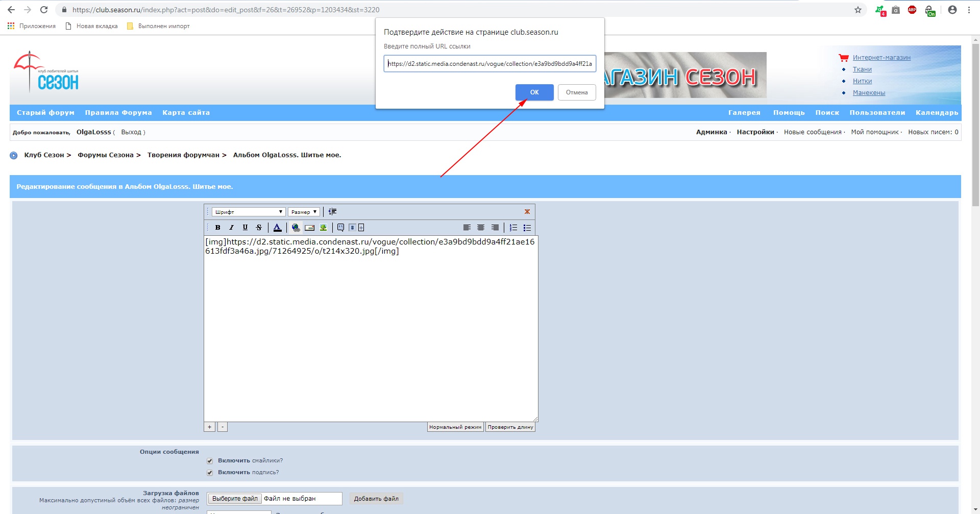Confirm the URL dialog with OK
The height and width of the screenshot is (514, 980).
coord(534,92)
